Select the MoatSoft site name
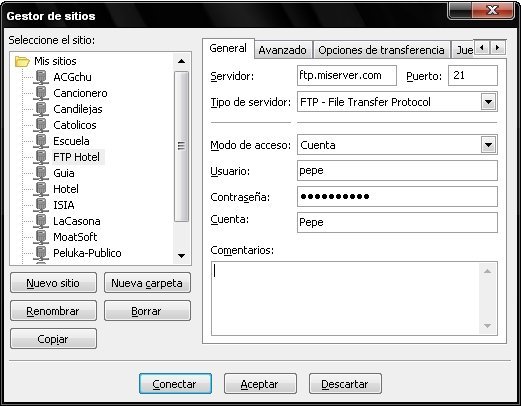521x406 pixels. 75,237
